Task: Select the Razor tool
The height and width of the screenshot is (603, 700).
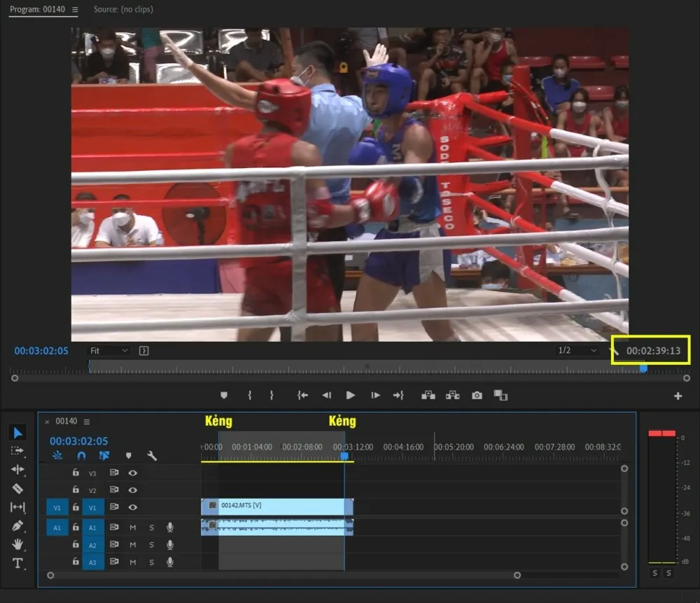Action: 17,488
